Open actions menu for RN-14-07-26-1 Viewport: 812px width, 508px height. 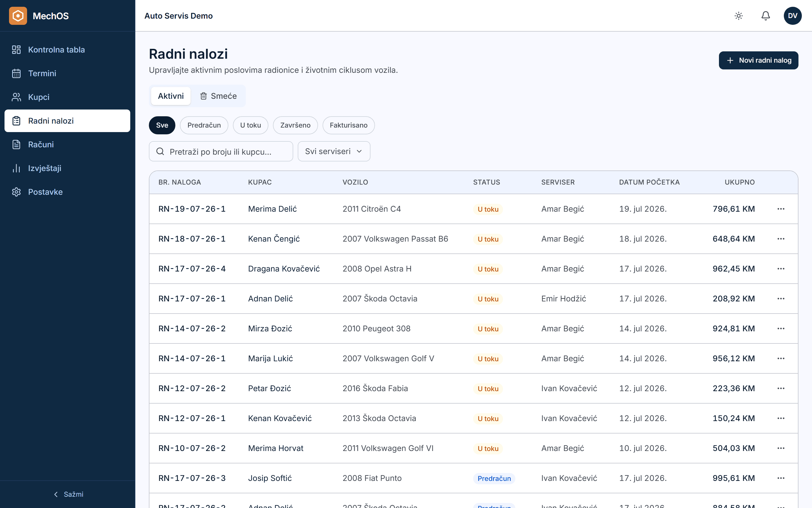781,358
